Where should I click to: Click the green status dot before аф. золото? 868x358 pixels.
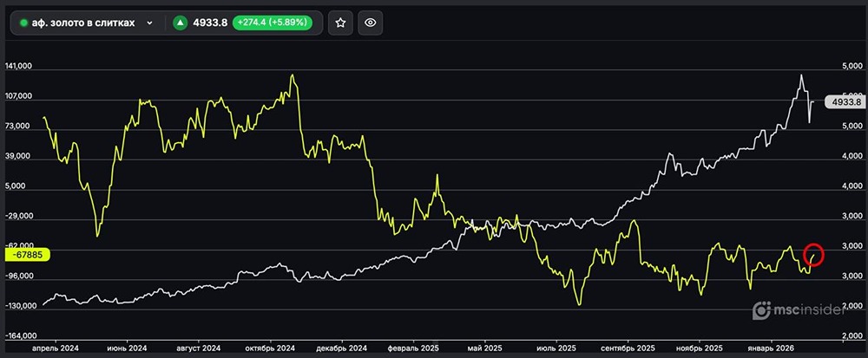[23, 23]
